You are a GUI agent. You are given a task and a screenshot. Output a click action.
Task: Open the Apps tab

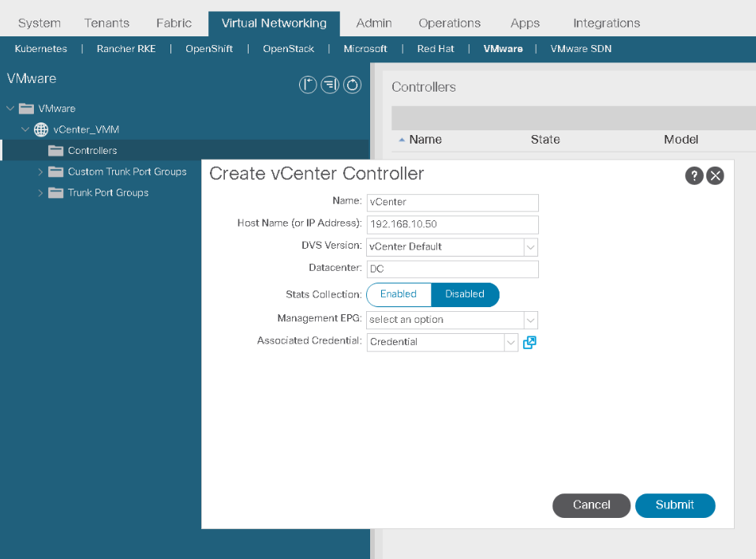pyautogui.click(x=525, y=23)
